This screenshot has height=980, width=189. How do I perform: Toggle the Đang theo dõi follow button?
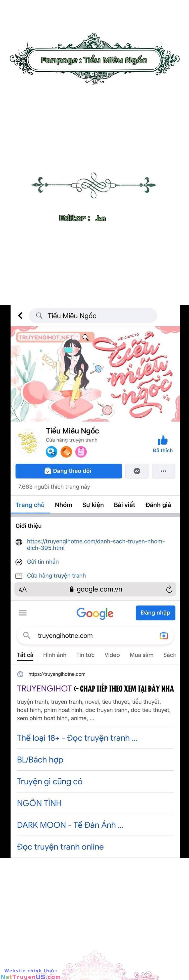69,471
